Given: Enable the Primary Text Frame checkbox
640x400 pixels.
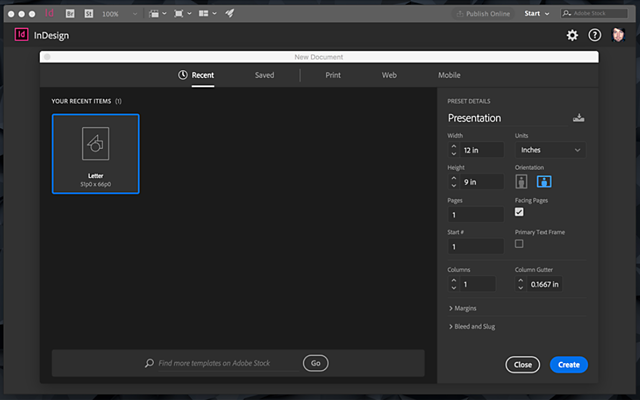Looking at the screenshot, I should coord(519,244).
